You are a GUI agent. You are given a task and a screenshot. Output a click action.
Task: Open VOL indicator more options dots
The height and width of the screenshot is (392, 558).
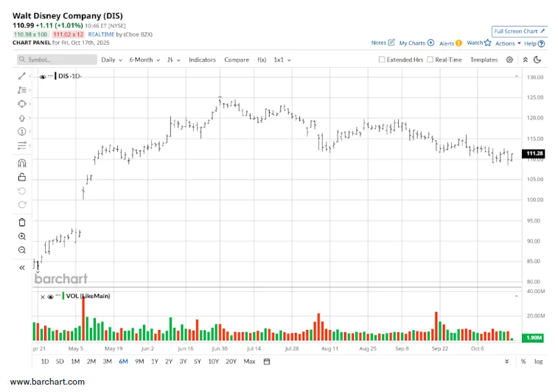click(x=57, y=295)
